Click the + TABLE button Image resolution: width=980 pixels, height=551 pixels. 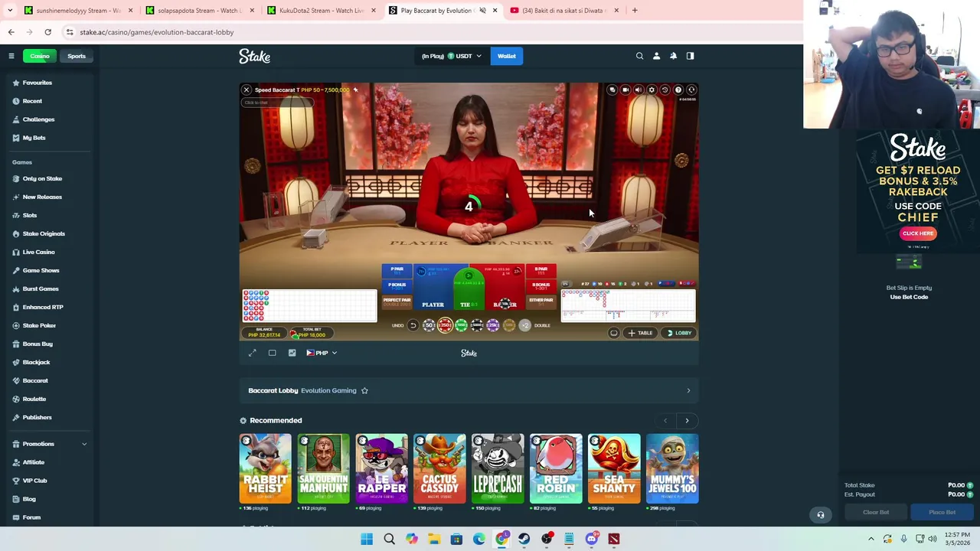(x=640, y=333)
